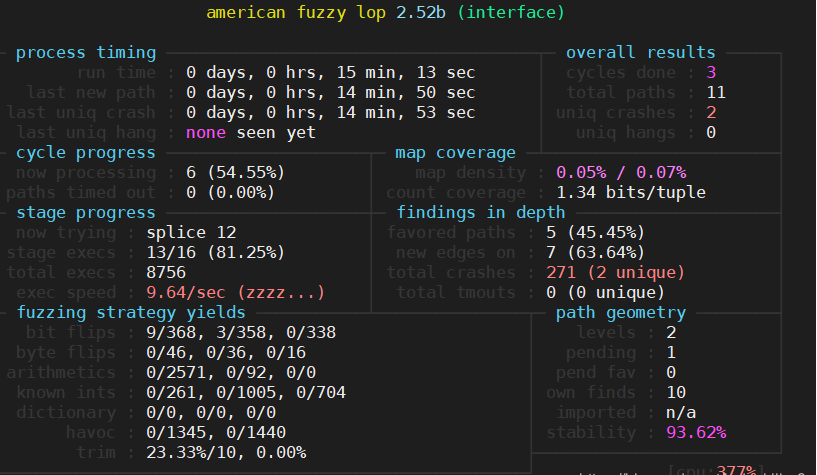This screenshot has width=817, height=475.
Task: Click the pending value 1
Action: pyautogui.click(x=671, y=353)
